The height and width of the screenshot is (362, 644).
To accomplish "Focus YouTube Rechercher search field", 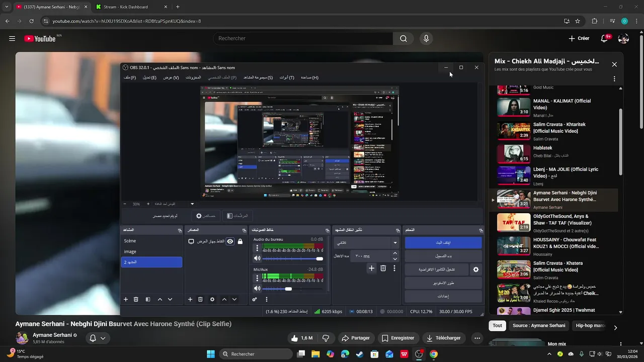I will click(x=303, y=38).
